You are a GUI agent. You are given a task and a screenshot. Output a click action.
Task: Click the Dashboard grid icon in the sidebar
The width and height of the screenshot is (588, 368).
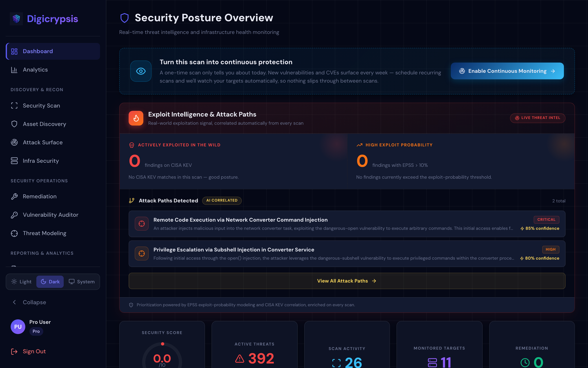[x=14, y=52]
